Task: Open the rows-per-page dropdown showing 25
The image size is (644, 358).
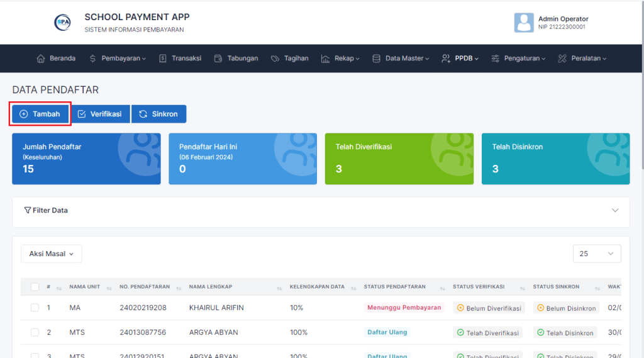Action: (596, 254)
